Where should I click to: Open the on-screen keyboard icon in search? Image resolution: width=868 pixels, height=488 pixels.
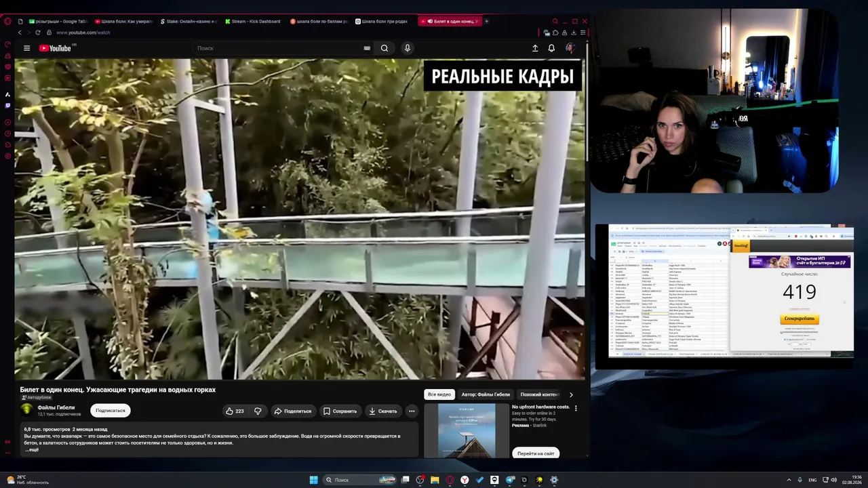tap(367, 48)
